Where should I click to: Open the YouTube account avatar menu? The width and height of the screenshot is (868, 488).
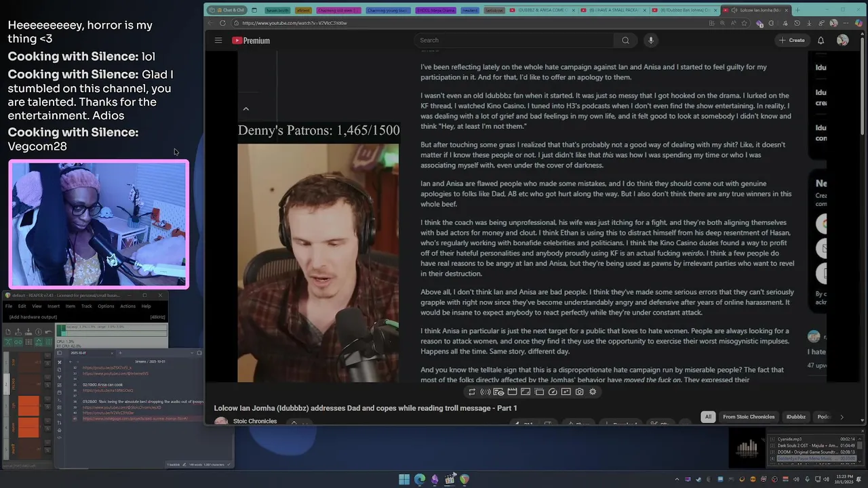842,40
